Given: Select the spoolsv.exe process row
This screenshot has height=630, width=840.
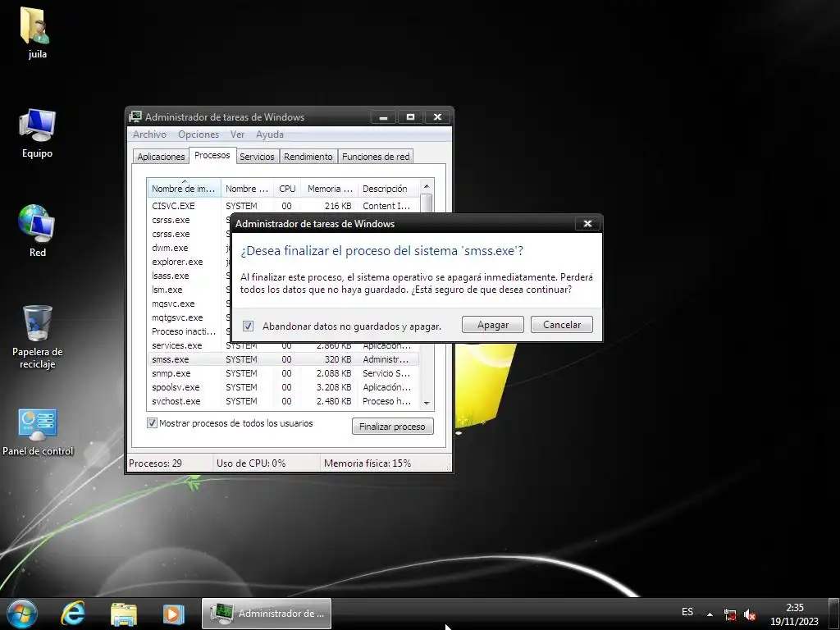Looking at the screenshot, I should pyautogui.click(x=283, y=387).
